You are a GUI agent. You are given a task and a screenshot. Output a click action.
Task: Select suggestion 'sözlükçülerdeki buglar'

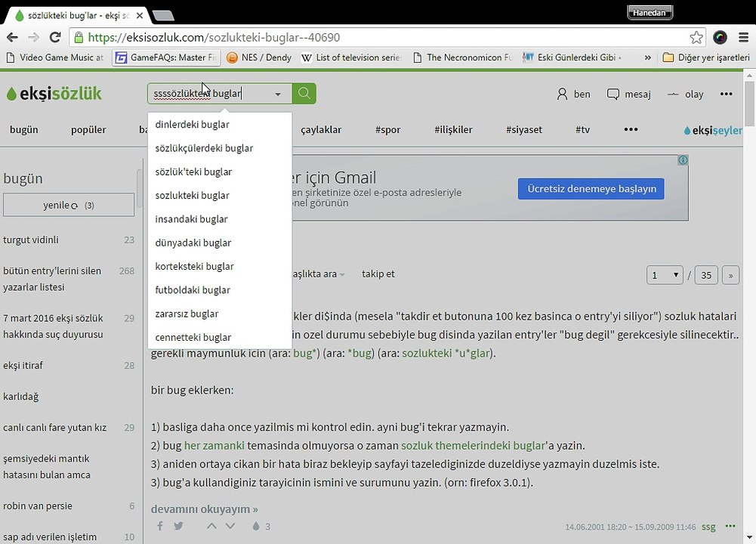tap(220, 148)
